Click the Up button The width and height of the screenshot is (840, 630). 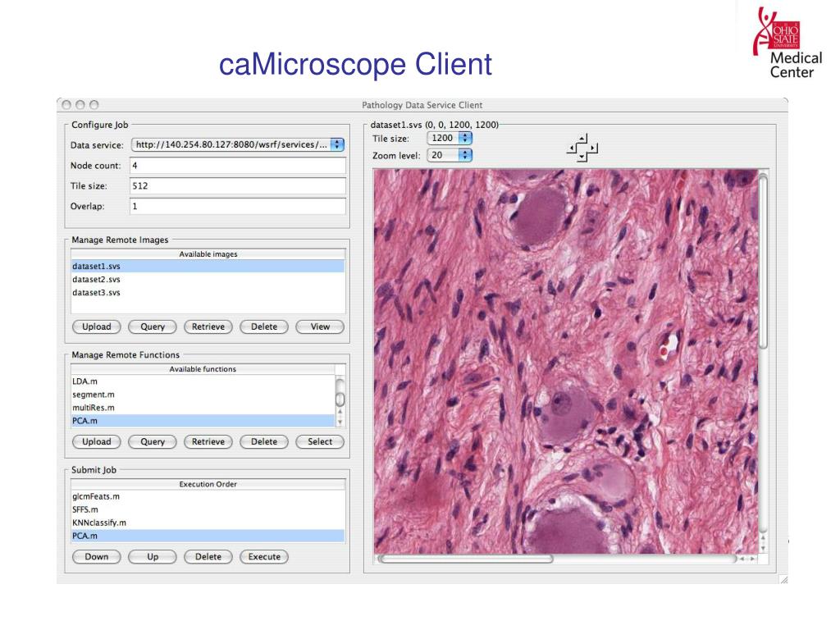(x=153, y=557)
